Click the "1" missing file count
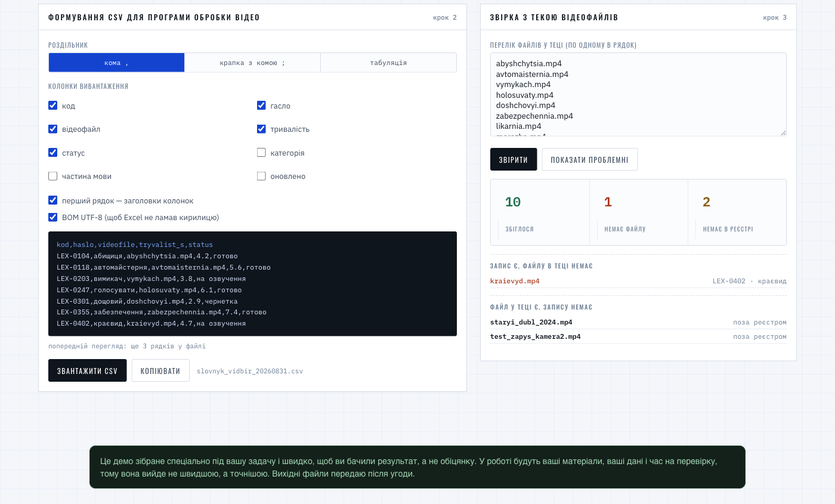 (x=608, y=202)
